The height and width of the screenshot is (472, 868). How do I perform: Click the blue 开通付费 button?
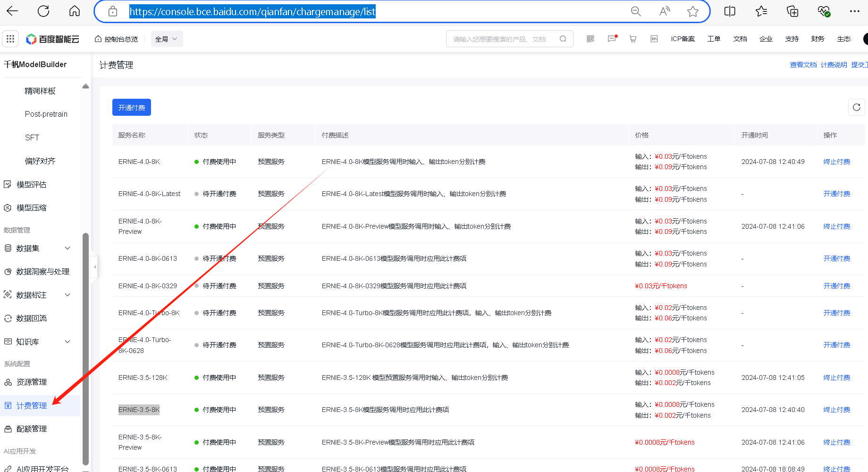(x=132, y=107)
